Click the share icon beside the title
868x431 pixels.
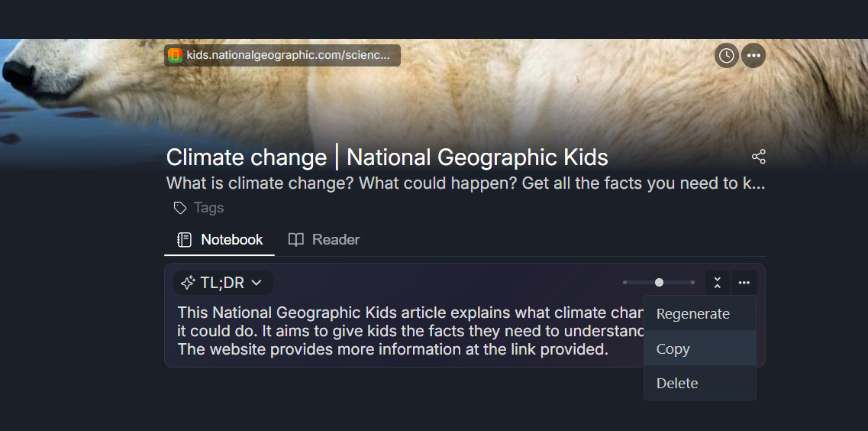click(758, 157)
